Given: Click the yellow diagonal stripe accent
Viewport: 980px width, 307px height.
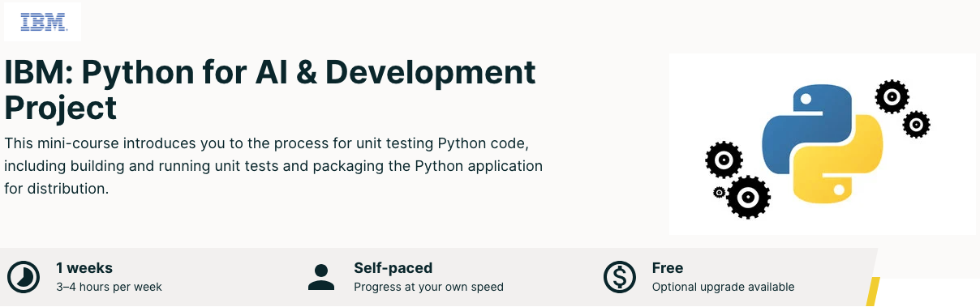Looking at the screenshot, I should point(873,292).
